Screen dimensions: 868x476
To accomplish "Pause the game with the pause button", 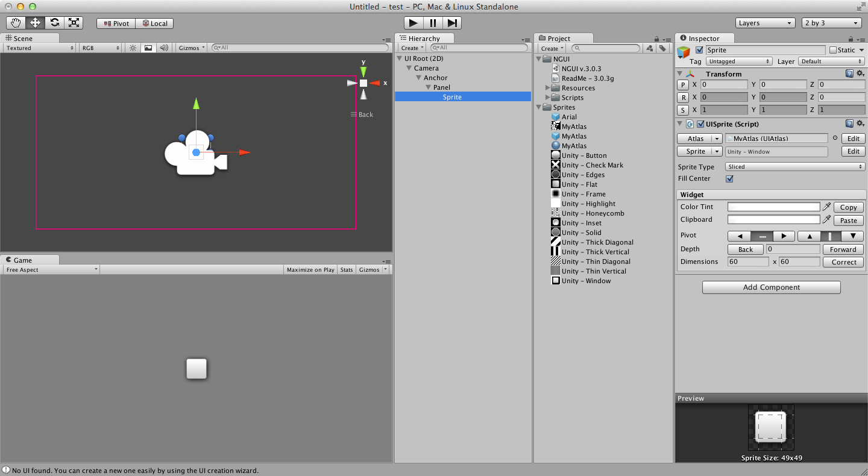I will (433, 22).
